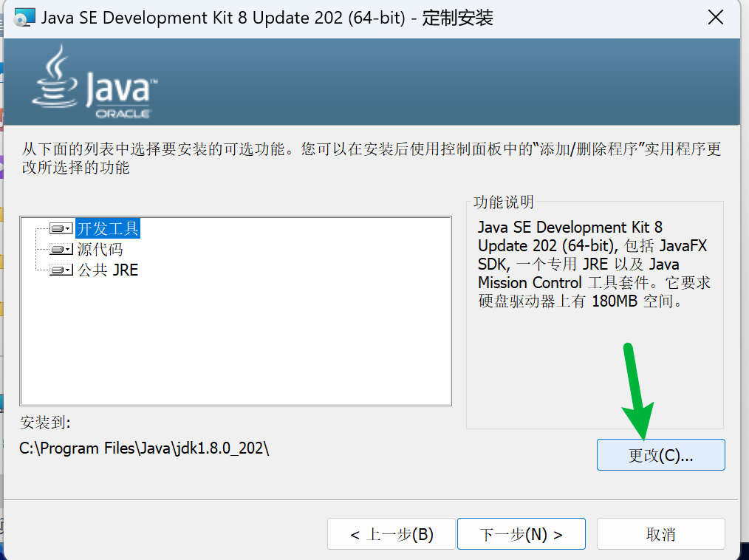Open the drive icon dropdown beside 源代码
This screenshot has height=560, width=749.
[x=61, y=250]
